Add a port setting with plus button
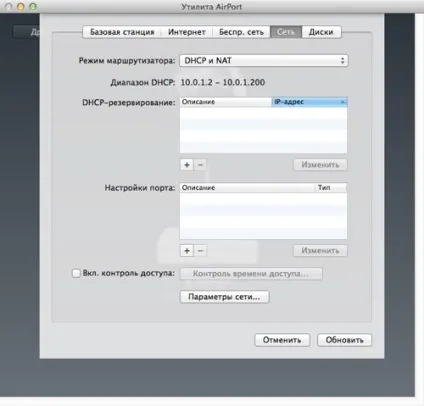The image size is (424, 406). click(187, 251)
